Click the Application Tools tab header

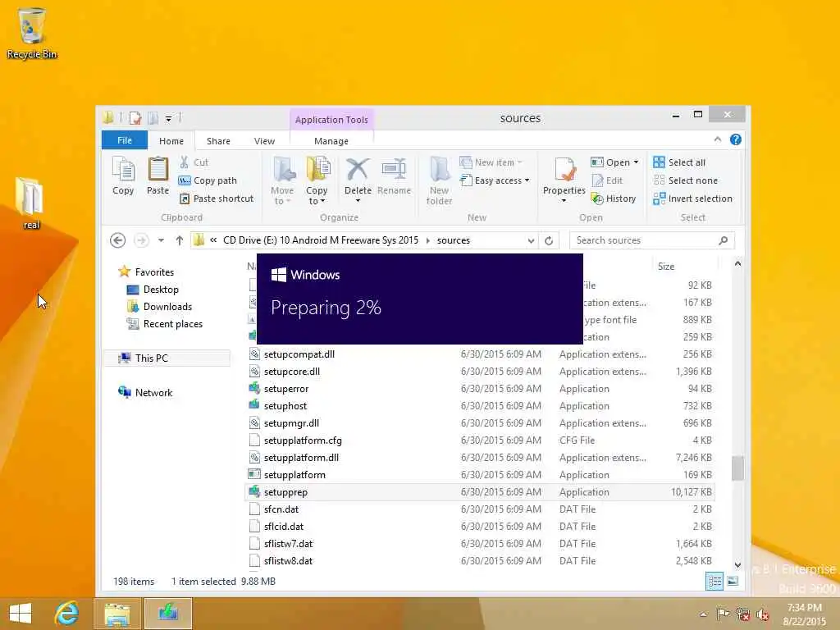(x=331, y=120)
